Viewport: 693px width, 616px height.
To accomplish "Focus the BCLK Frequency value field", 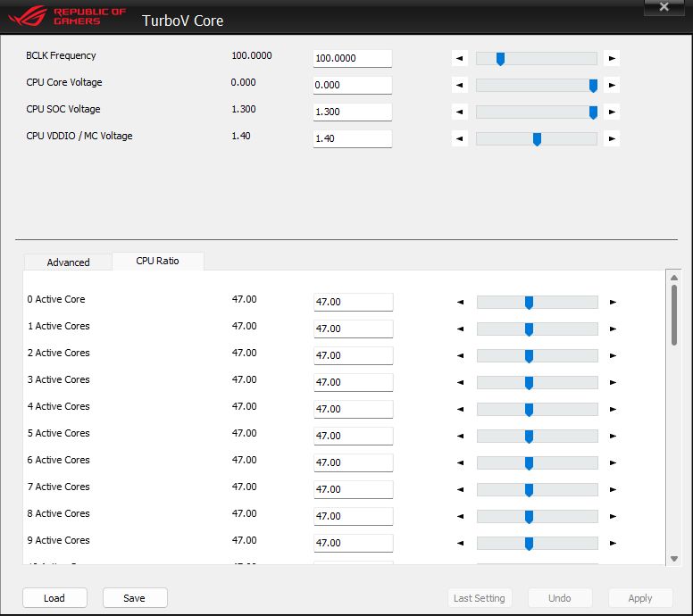I will [352, 58].
